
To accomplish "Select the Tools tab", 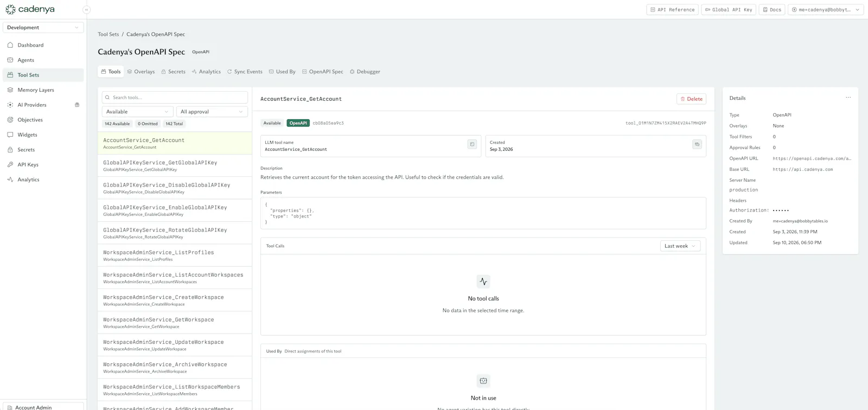I will 111,72.
